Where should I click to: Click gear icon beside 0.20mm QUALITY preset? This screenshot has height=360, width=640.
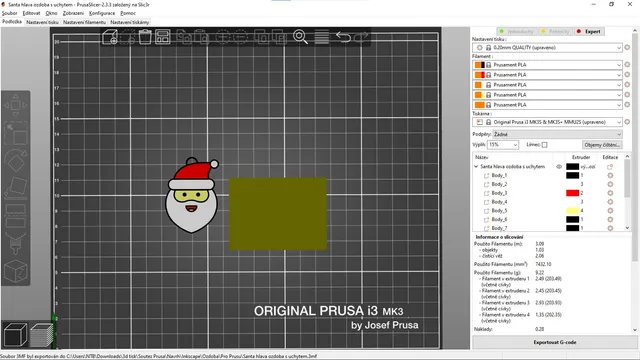[627, 47]
